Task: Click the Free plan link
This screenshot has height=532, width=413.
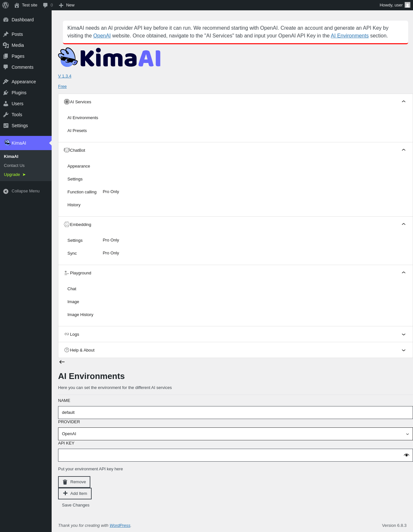Action: pyautogui.click(x=62, y=87)
